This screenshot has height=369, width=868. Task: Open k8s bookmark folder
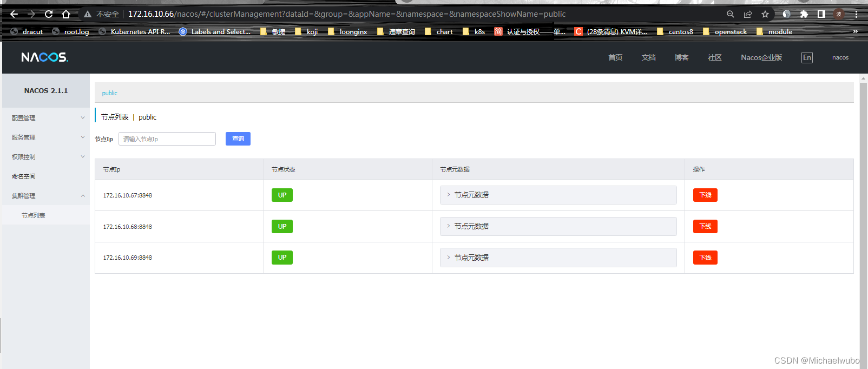[474, 31]
